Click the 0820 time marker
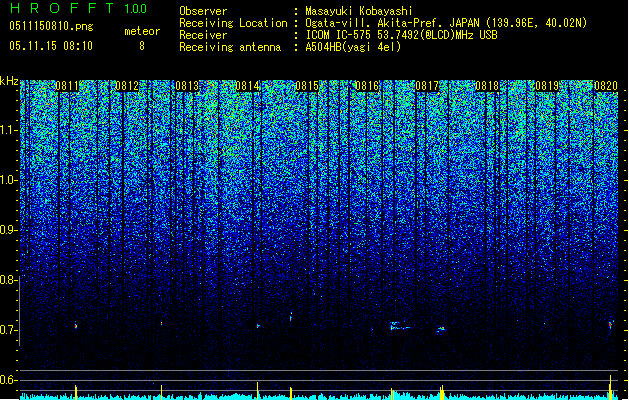This screenshot has height=400, width=629. coord(606,85)
